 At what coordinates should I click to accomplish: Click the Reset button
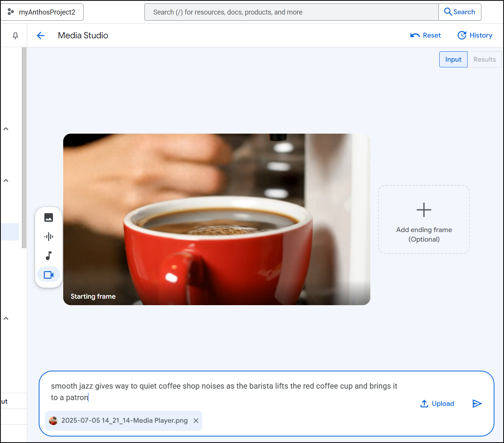[425, 35]
